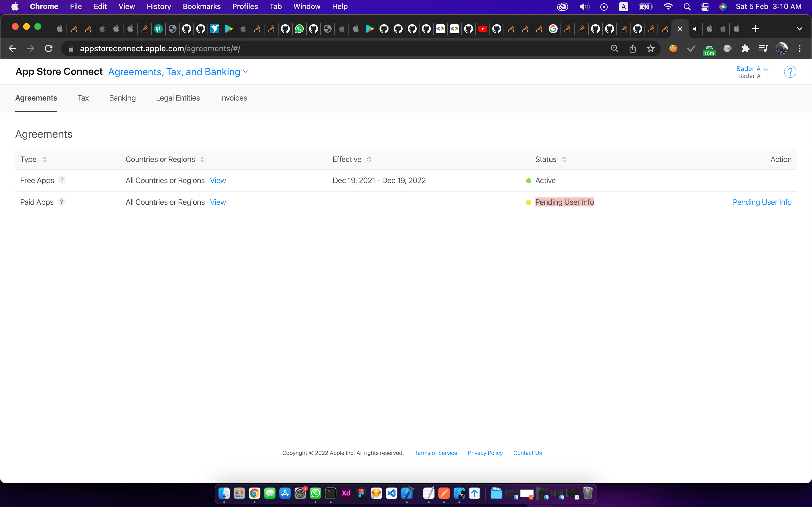Screen dimensions: 812x507
Task: Open the Bookmarks menu in menu bar
Action: coord(201,6)
